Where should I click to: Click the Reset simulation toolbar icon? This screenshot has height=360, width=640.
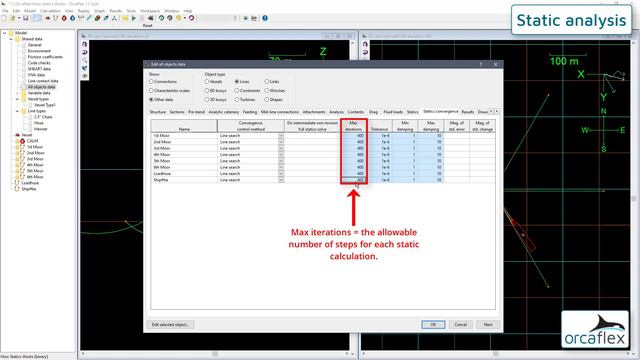coord(150,18)
